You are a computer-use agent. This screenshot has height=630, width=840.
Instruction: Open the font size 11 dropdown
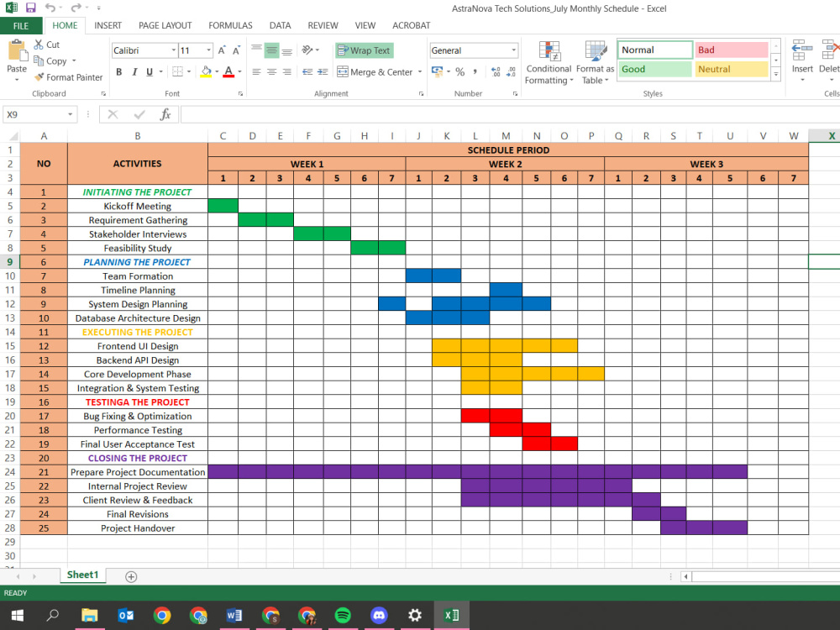point(208,50)
